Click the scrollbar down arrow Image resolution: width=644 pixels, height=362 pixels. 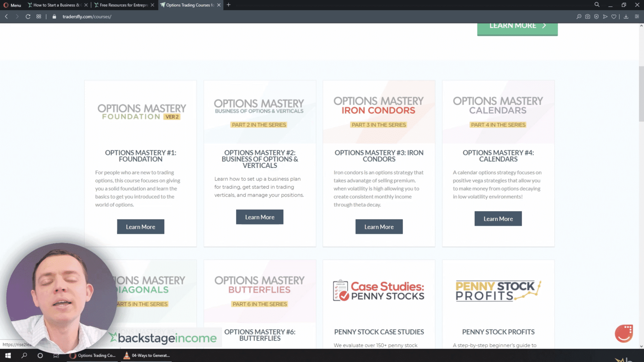pos(641,346)
